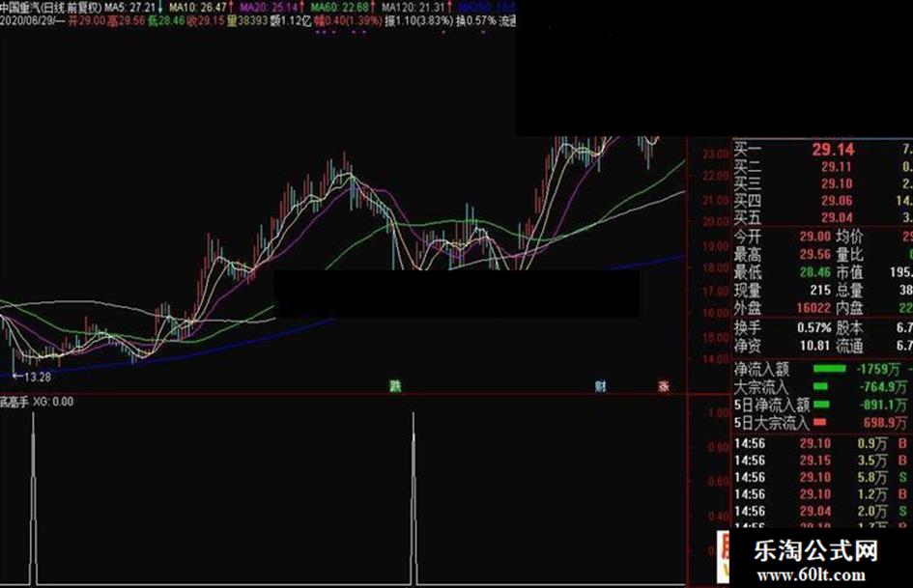Screen dimensions: 913x588
Task: Click the date 2020/06/29 in the header
Action: click(27, 21)
